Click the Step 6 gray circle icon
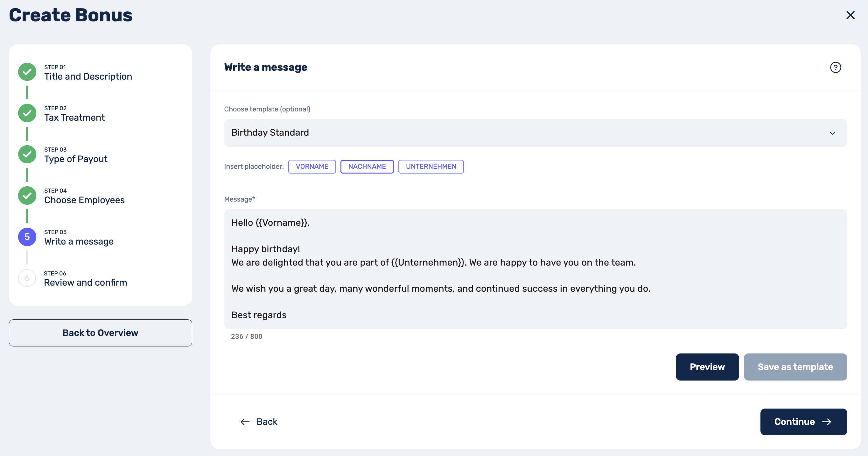 click(27, 278)
